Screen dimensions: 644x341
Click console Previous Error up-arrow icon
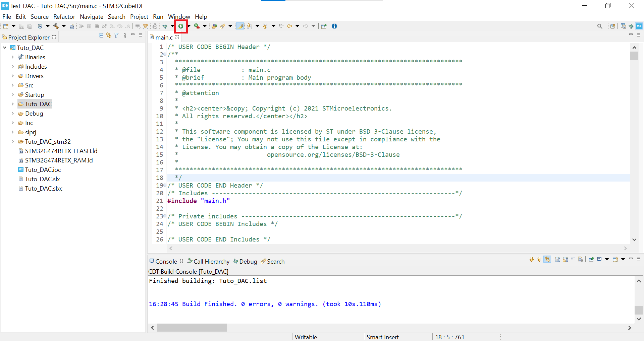click(x=539, y=259)
